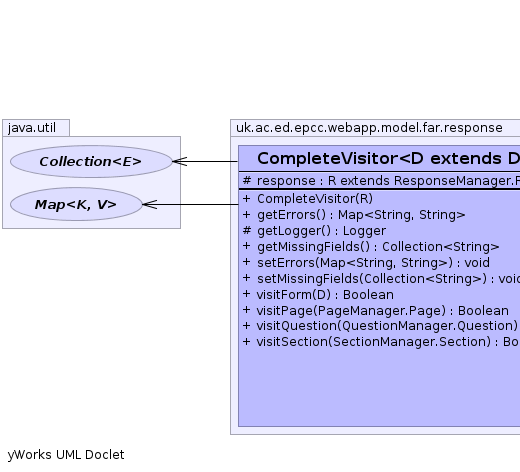The width and height of the screenshot is (520, 472).
Task: Select visitPage(PageManager.Page) method
Action: 376,311
